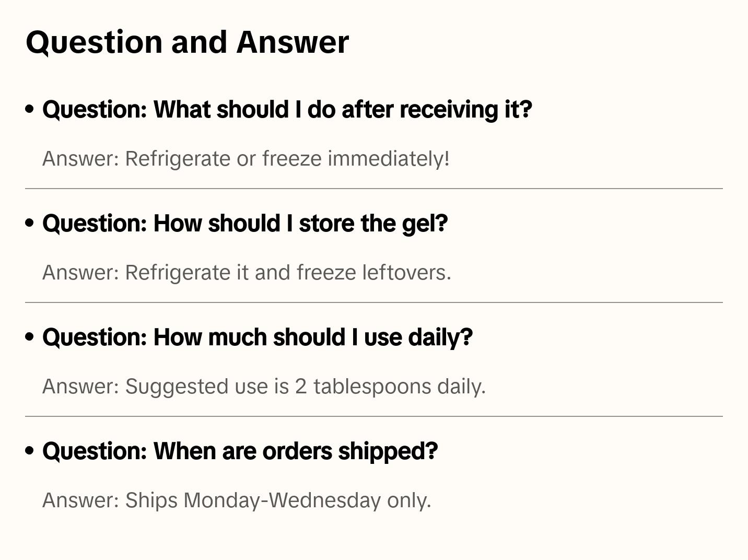Screen dimensions: 748x560
Task: Click bullet point before receiving-it question
Action: point(30,109)
